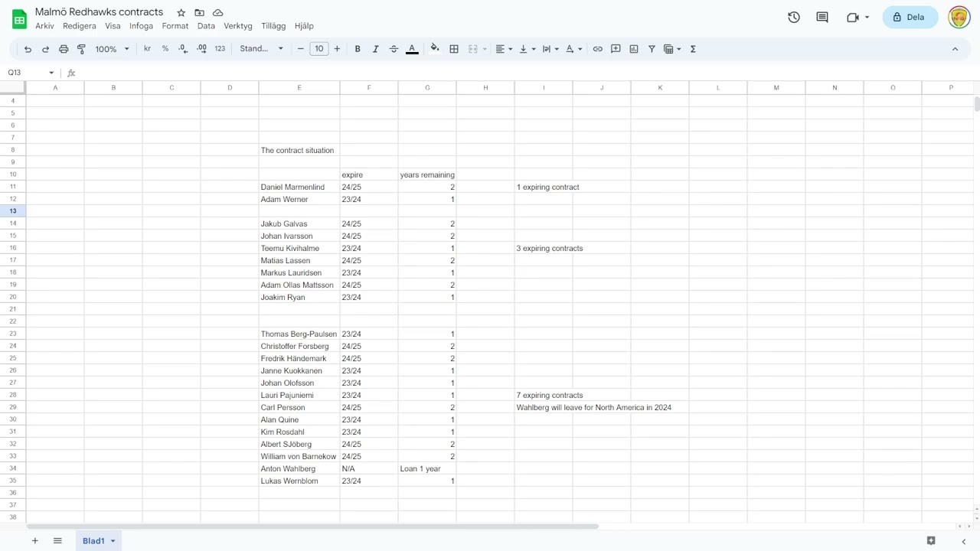Redo the last action

click(45, 49)
